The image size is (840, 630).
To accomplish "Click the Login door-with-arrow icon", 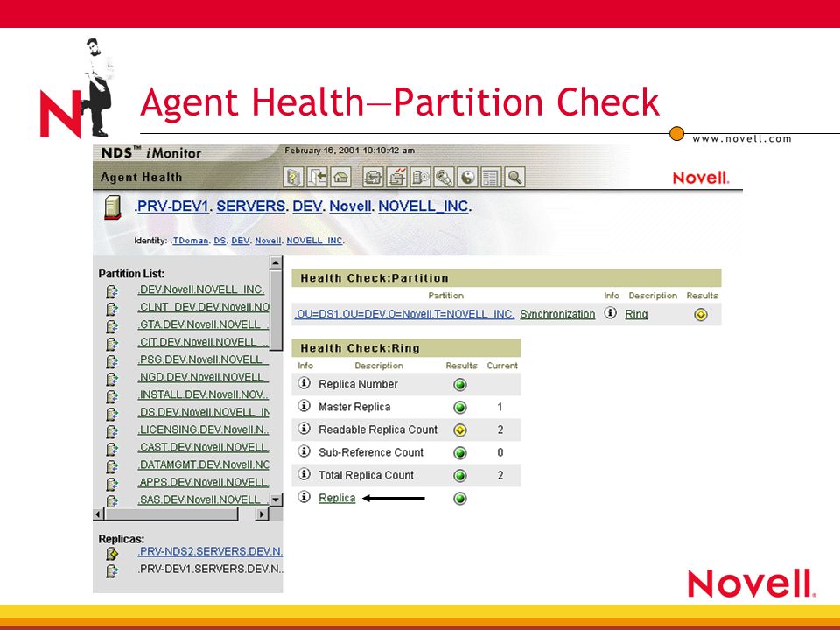I will pos(317,178).
